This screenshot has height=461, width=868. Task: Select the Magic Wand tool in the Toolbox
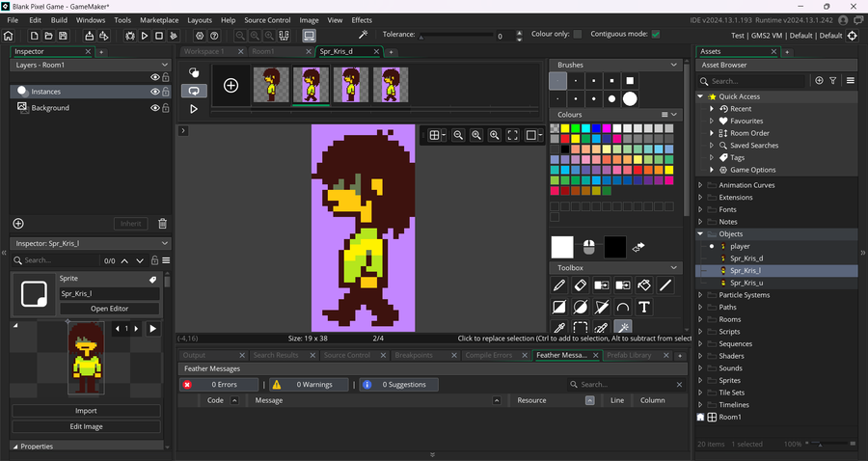(x=623, y=328)
